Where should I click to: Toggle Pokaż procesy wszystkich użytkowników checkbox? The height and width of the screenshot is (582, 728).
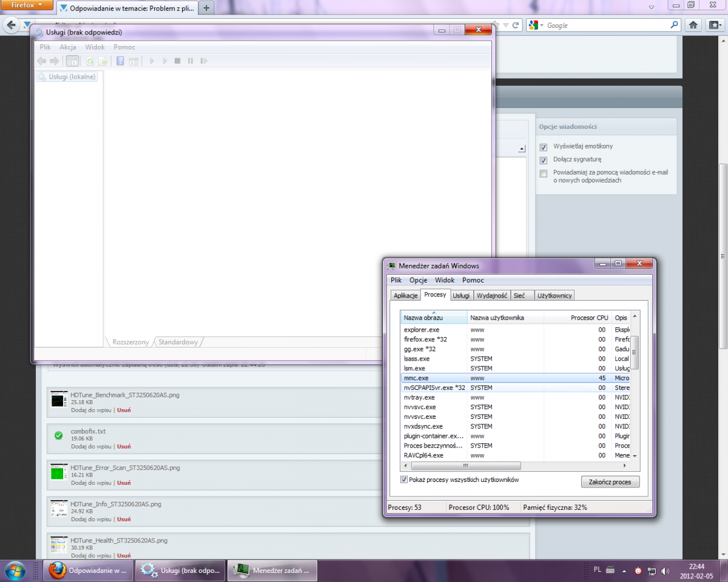coord(405,480)
